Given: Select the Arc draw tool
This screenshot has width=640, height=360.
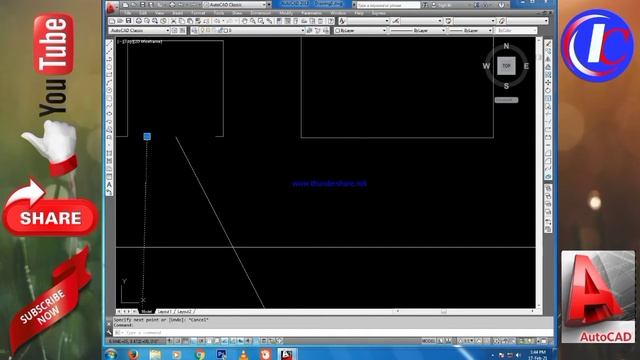Looking at the screenshot, I should point(109,83).
